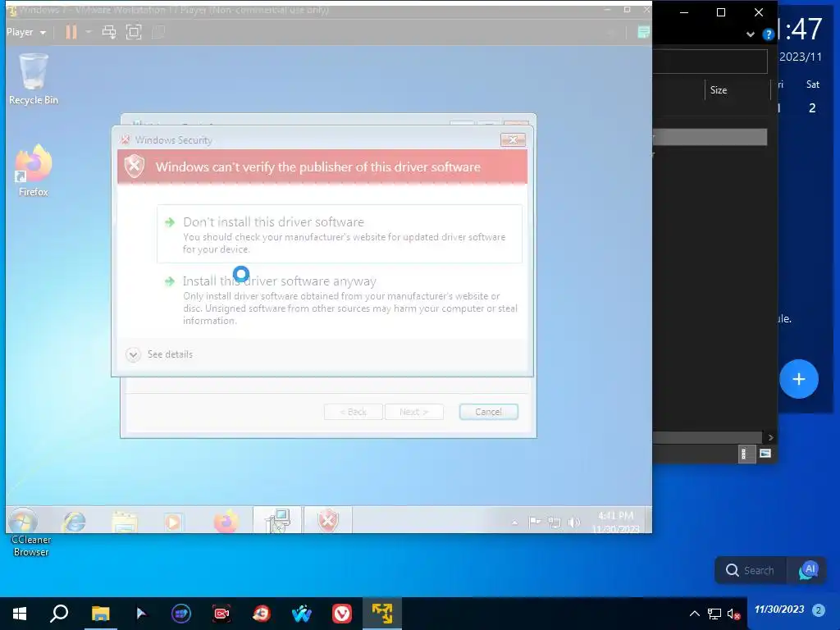Open the notification badge showing 2
This screenshot has height=630, width=840.
coord(818,609)
